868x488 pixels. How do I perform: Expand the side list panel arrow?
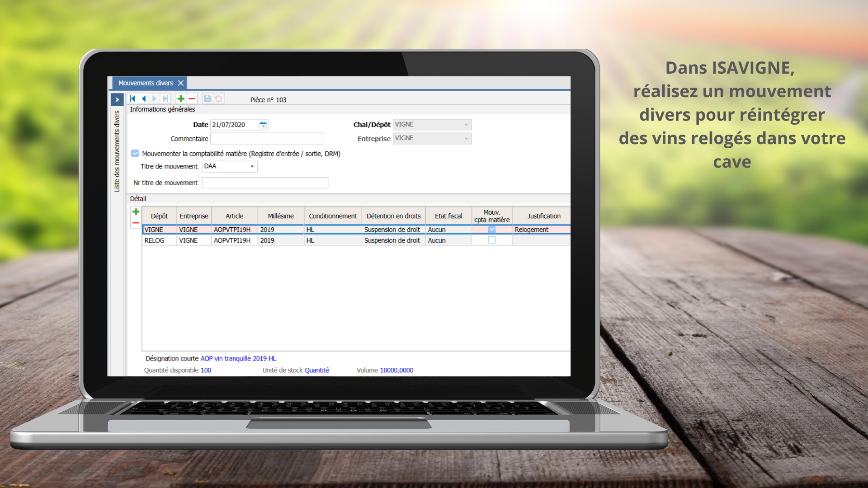pos(117,100)
